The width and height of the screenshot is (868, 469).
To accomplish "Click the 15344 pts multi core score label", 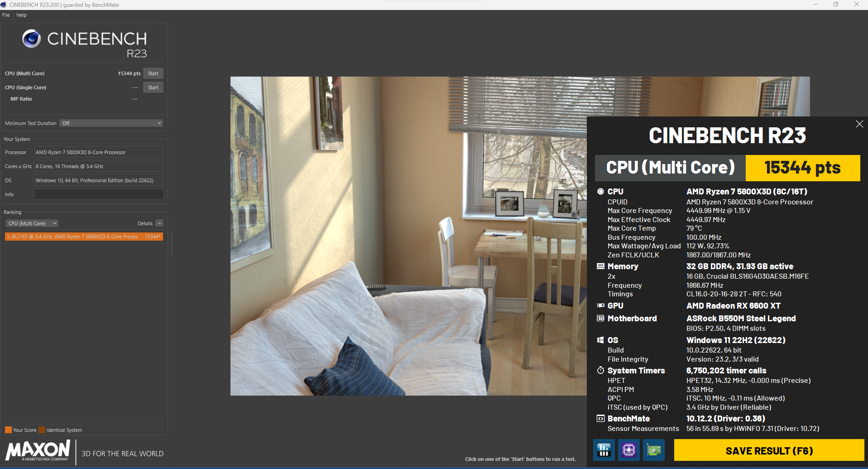I will click(x=129, y=73).
